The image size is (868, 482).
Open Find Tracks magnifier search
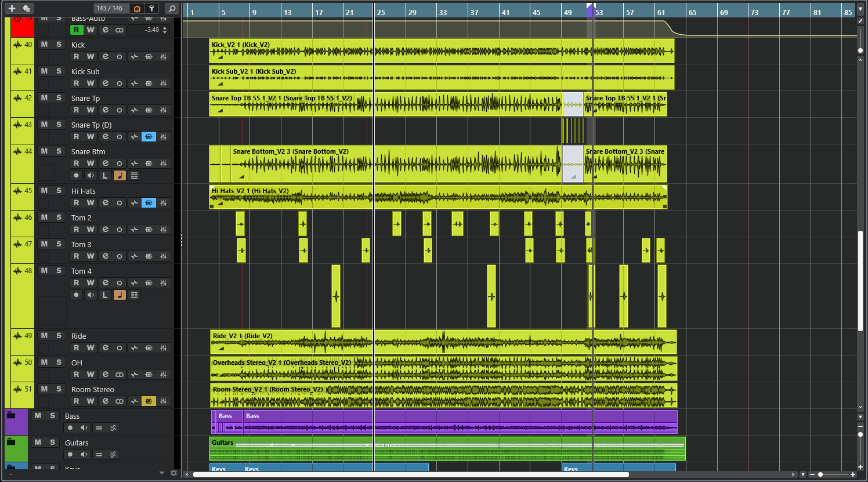(x=172, y=8)
